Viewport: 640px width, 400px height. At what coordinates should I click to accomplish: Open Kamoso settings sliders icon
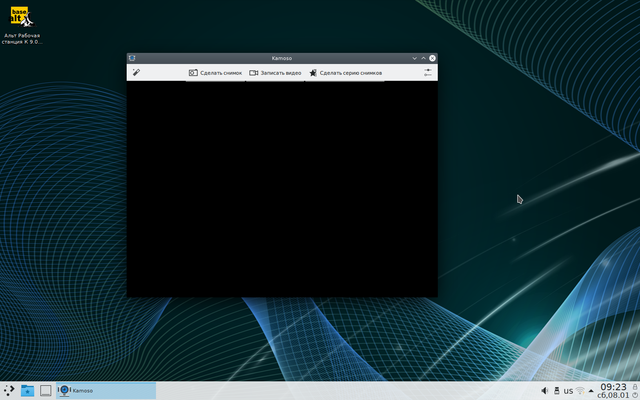pyautogui.click(x=427, y=73)
